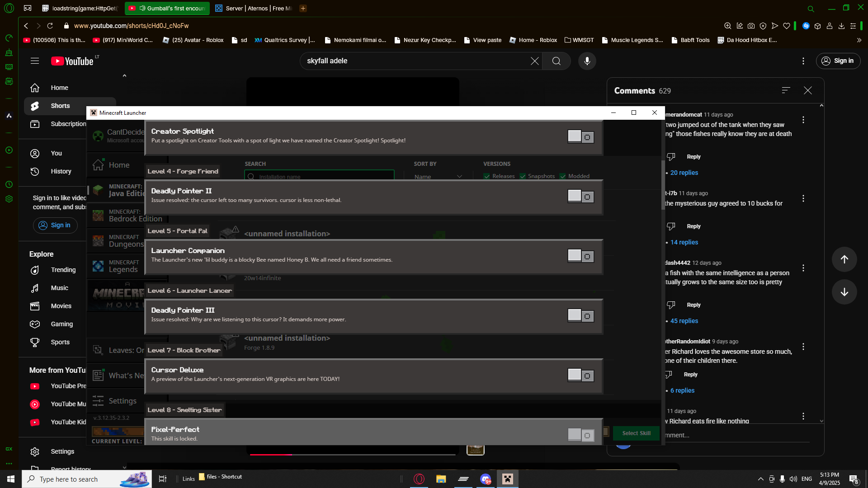Go back in the browser
Image resolution: width=868 pixels, height=488 pixels.
point(26,26)
